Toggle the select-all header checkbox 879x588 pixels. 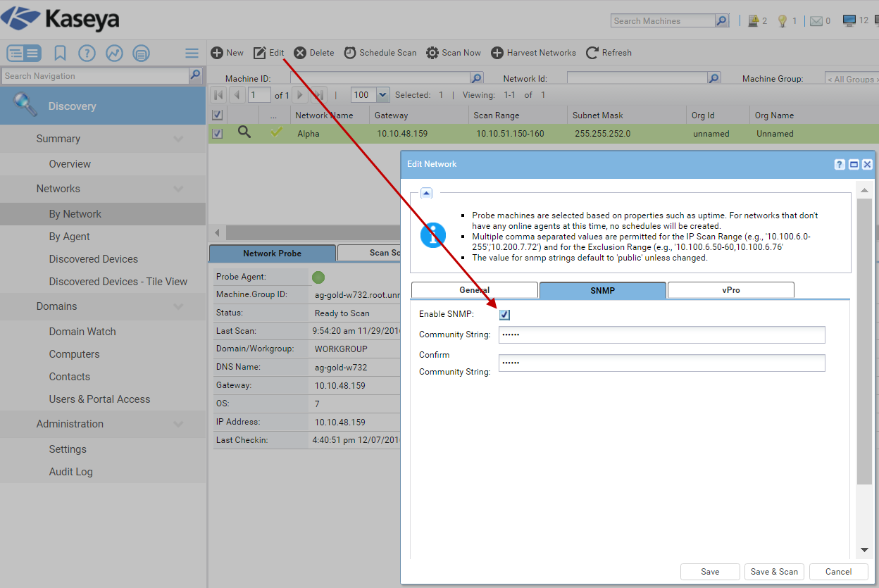tap(218, 115)
